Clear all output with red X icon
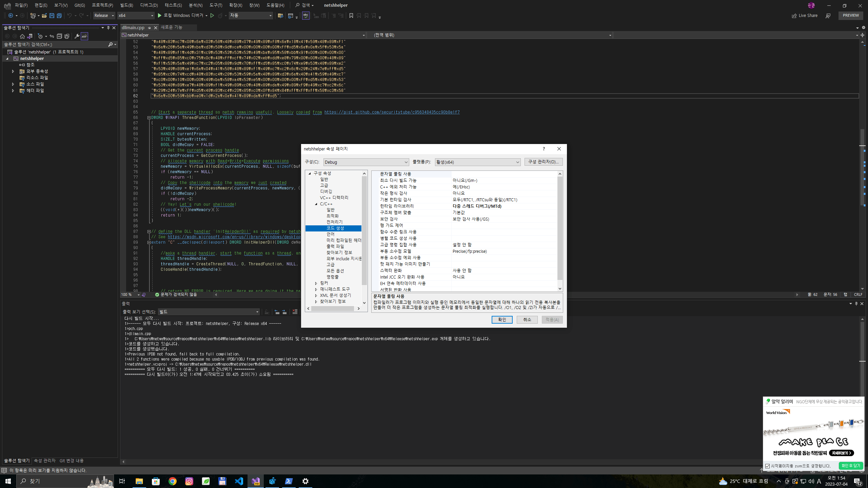This screenshot has width=868, height=488. pos(295,312)
